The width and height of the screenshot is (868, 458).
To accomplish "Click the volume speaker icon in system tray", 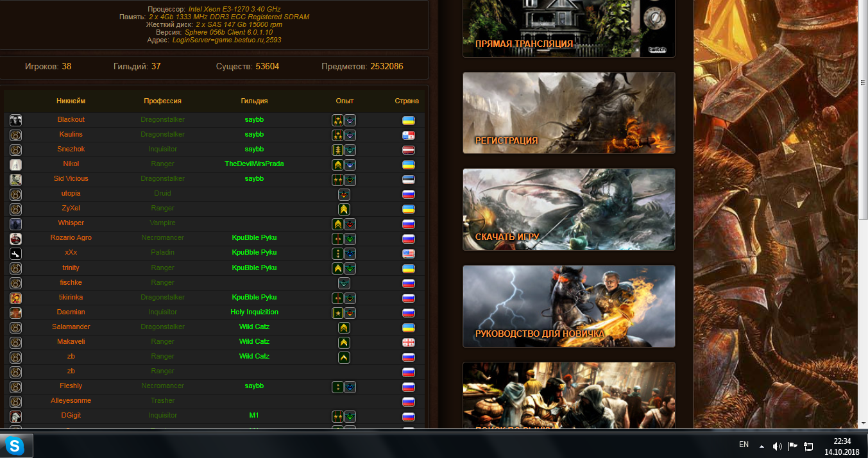I will tap(778, 446).
